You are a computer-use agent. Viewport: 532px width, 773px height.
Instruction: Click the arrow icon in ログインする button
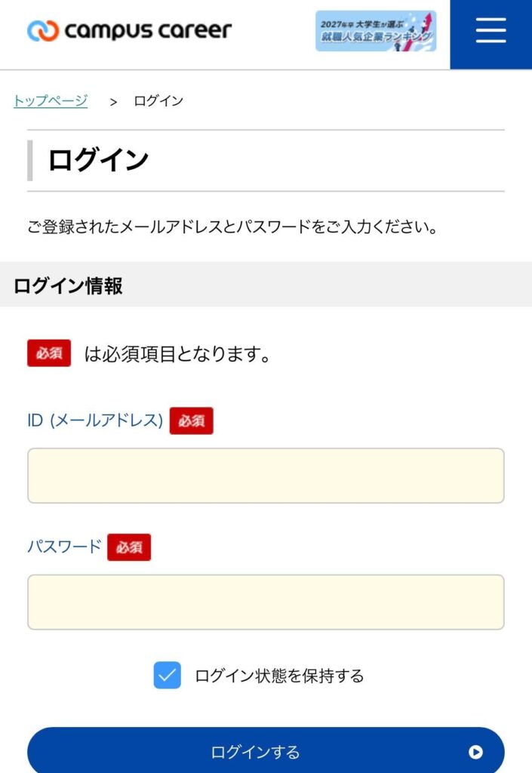(x=475, y=752)
